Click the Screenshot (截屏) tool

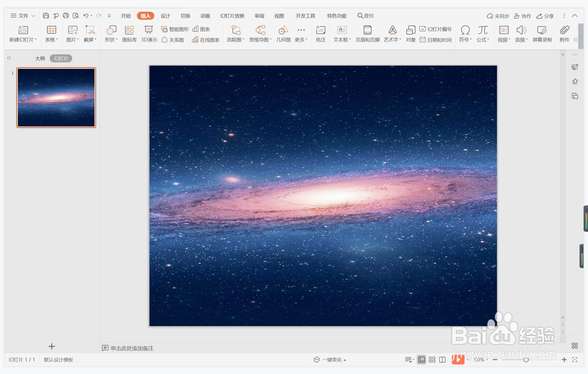90,34
